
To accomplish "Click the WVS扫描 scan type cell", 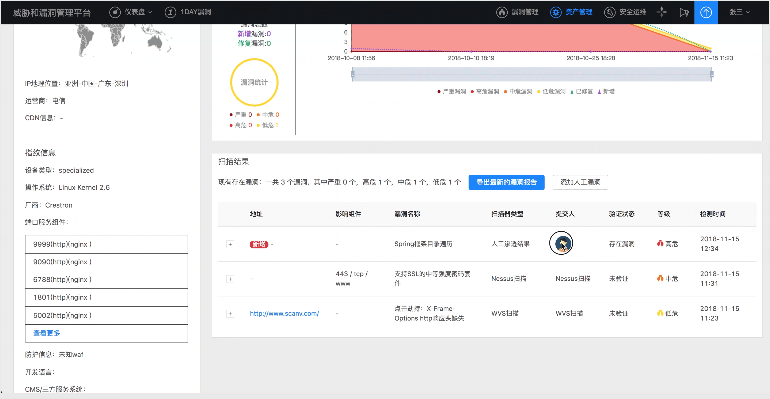I will point(505,314).
